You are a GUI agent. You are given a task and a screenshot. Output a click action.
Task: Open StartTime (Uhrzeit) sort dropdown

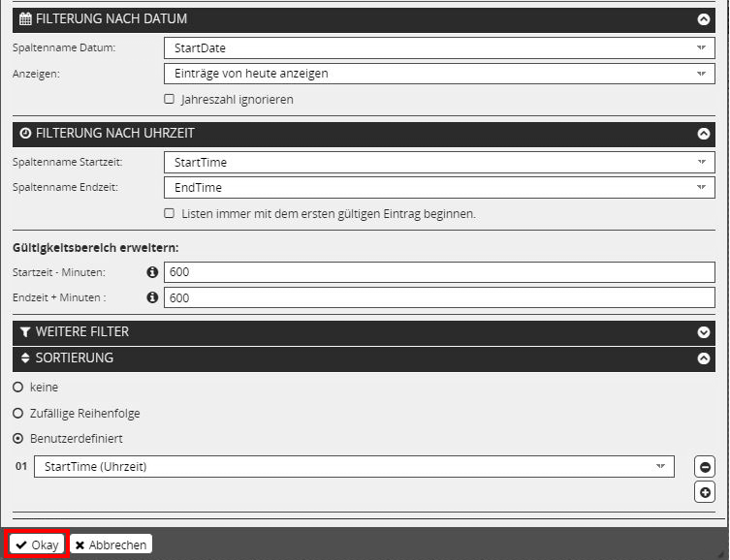pos(354,467)
